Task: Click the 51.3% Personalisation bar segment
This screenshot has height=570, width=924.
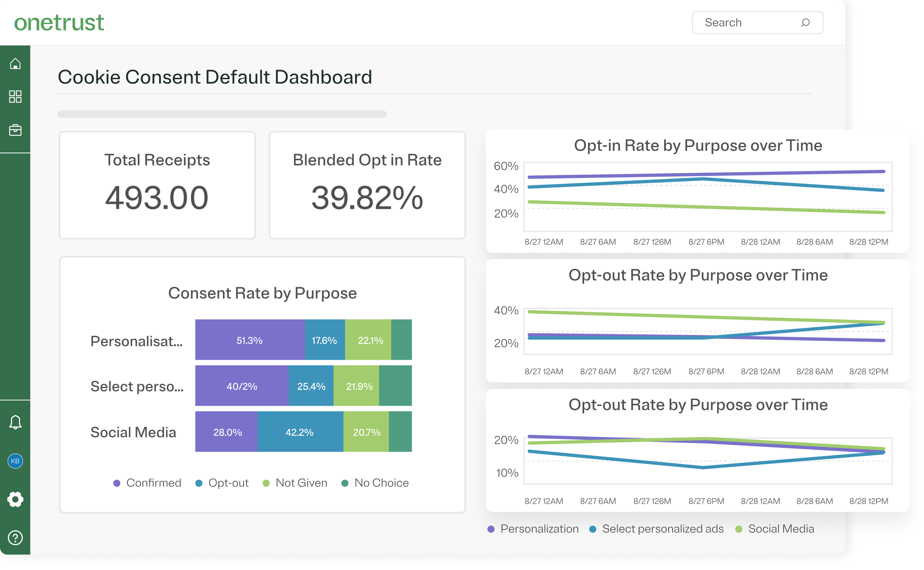Action: click(x=250, y=340)
